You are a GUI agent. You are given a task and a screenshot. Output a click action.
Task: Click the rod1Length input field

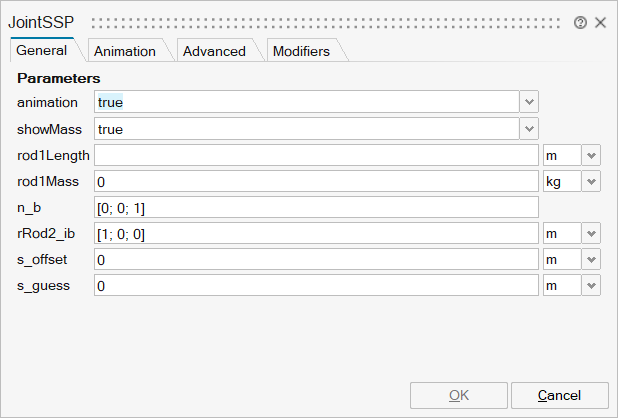[316, 155]
